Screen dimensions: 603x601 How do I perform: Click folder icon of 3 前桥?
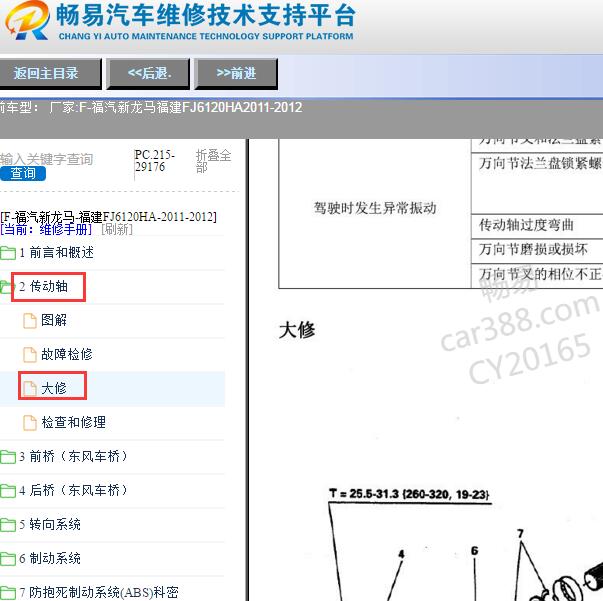[8, 457]
